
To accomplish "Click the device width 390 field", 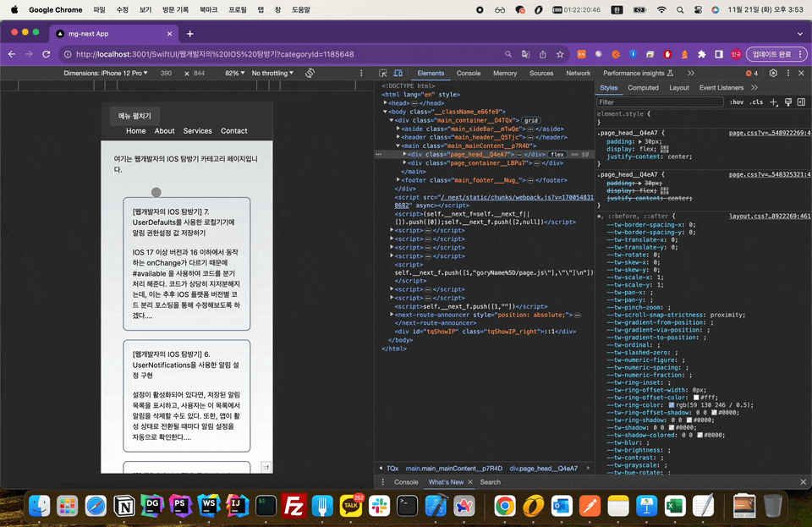I will click(x=167, y=74).
